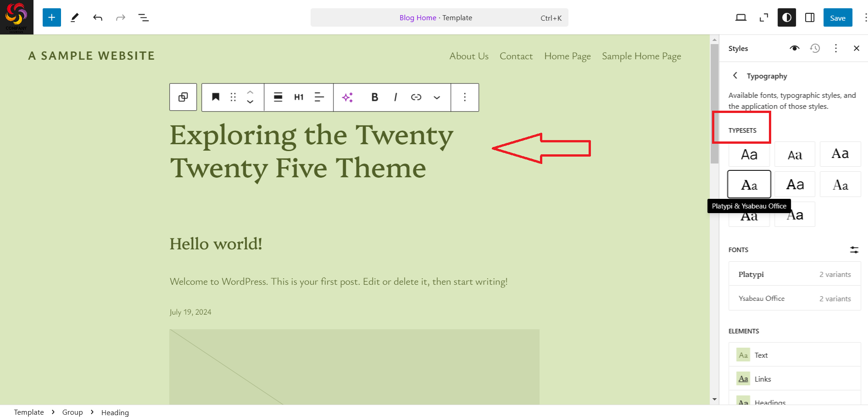Open the H1 heading level dropdown
Screen dimensions: 868x417
tap(299, 97)
